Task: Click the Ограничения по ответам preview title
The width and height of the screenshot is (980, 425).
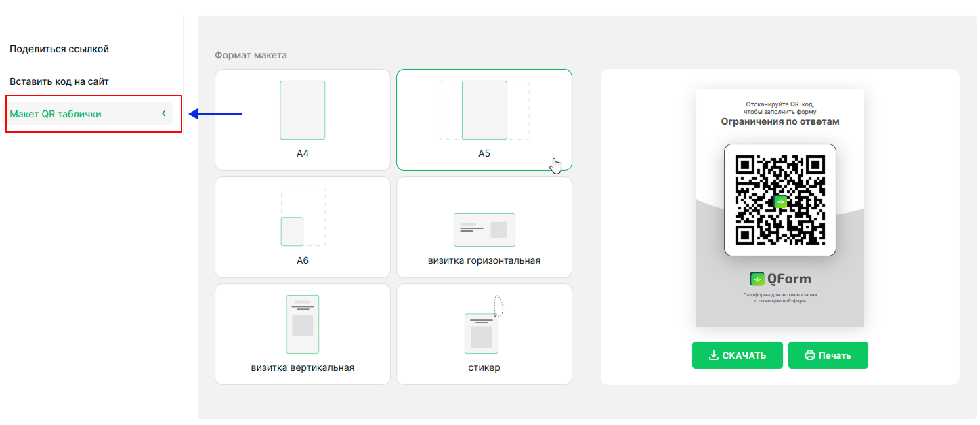Action: point(780,121)
